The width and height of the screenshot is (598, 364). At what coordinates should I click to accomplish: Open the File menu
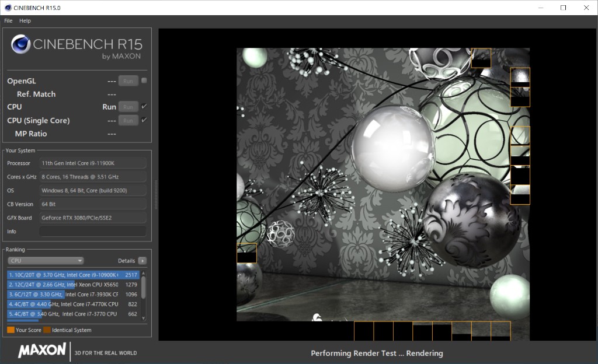click(8, 20)
